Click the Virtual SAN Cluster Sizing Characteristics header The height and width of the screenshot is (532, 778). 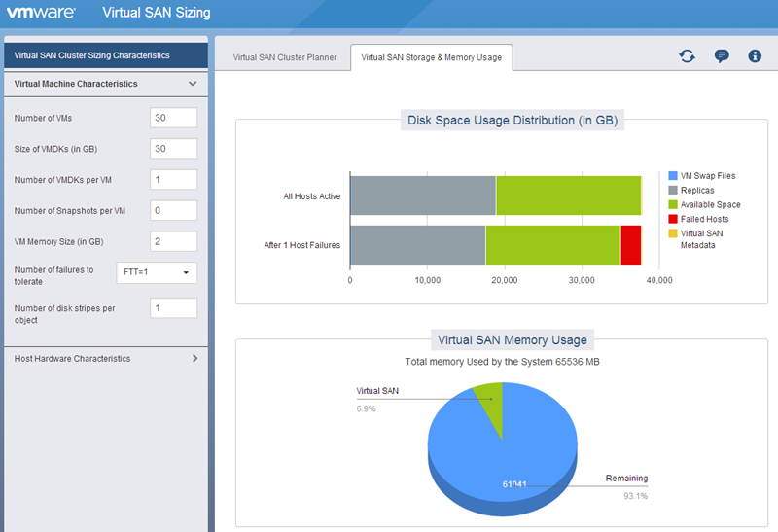(106, 55)
